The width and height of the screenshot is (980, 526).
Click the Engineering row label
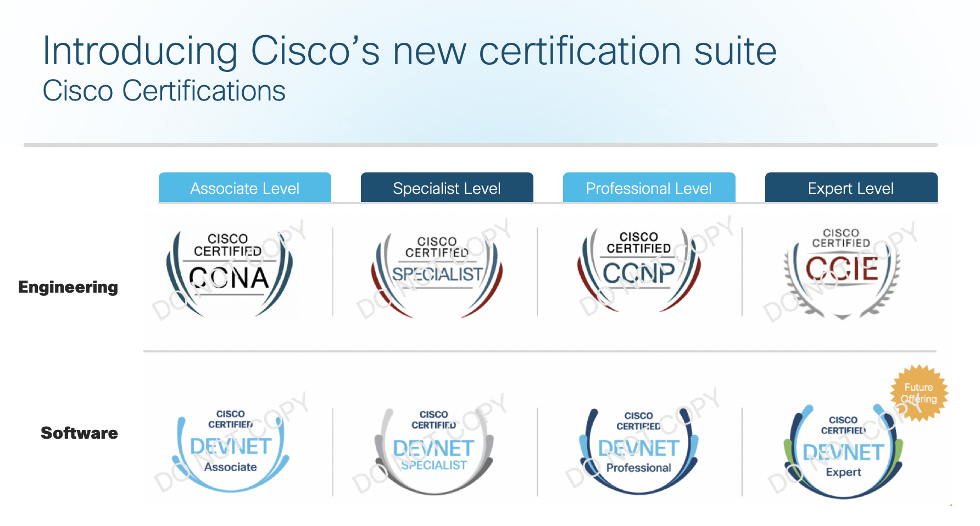point(68,287)
